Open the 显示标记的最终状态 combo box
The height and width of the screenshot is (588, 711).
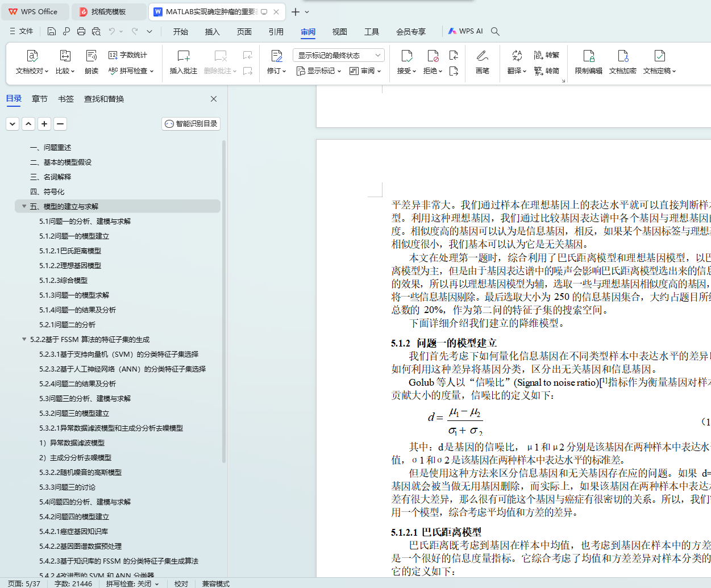(339, 55)
